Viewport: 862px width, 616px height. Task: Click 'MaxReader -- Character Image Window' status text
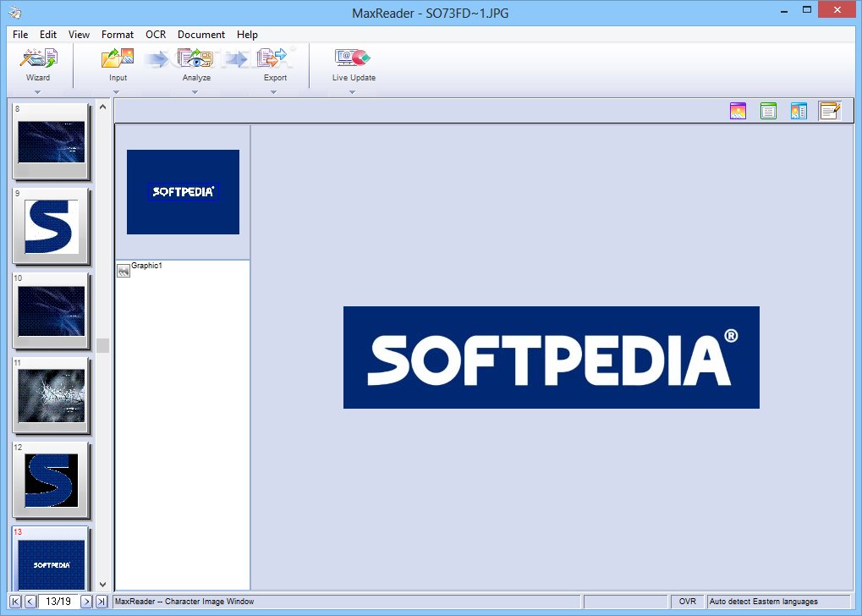[x=184, y=602]
